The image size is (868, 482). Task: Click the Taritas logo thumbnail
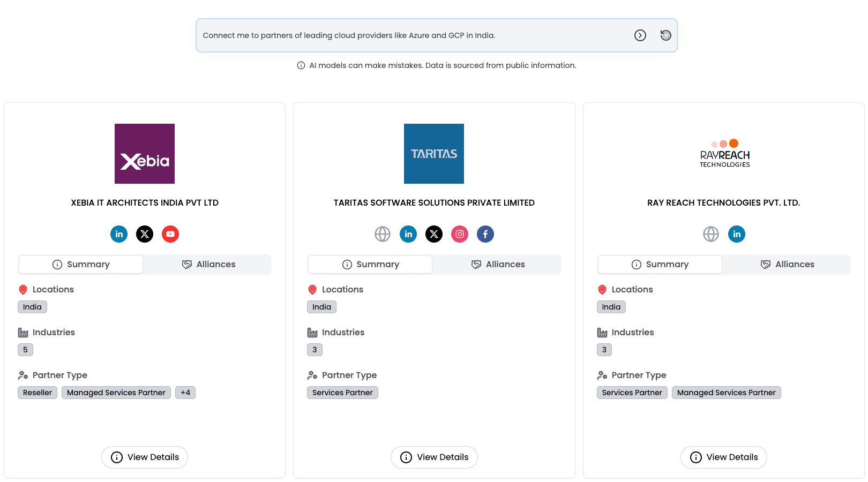tap(434, 154)
